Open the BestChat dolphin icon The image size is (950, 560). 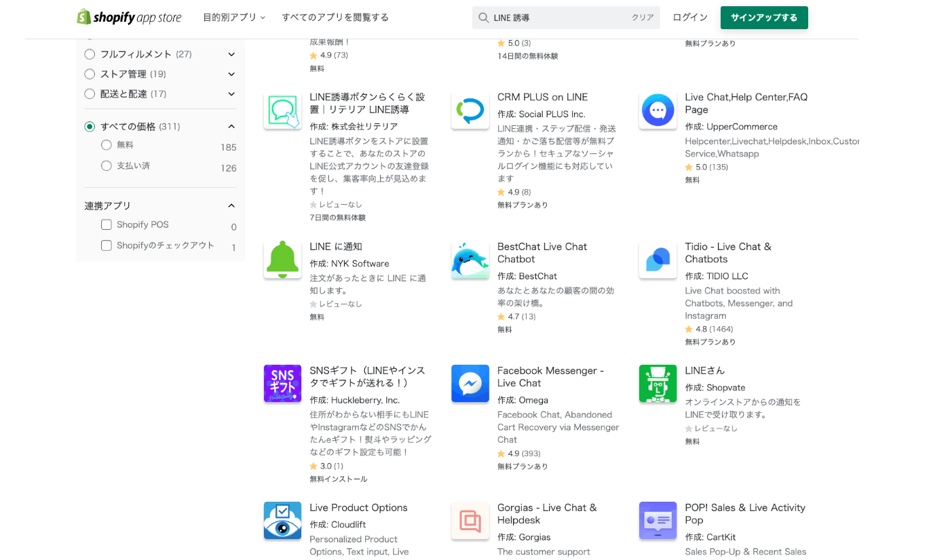[470, 260]
